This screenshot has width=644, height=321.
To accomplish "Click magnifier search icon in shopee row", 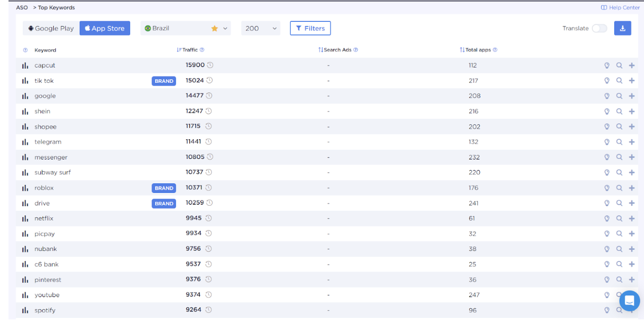I will coord(619,126).
